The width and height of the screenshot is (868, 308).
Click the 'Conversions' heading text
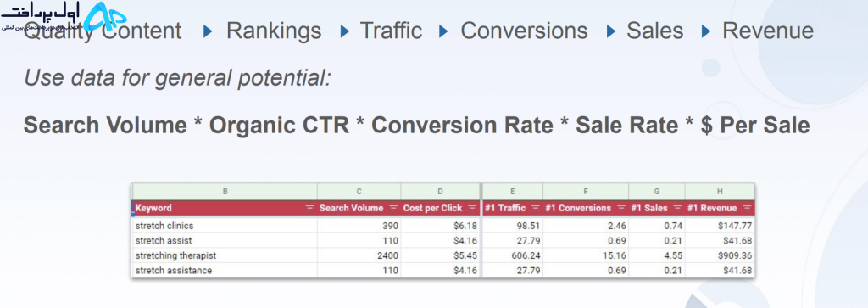[x=524, y=31]
